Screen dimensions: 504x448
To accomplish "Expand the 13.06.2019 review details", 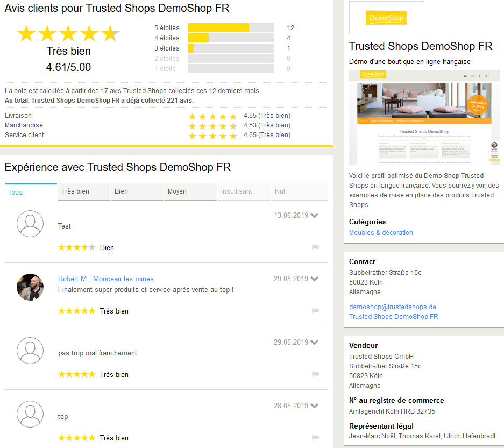I will point(315,215).
